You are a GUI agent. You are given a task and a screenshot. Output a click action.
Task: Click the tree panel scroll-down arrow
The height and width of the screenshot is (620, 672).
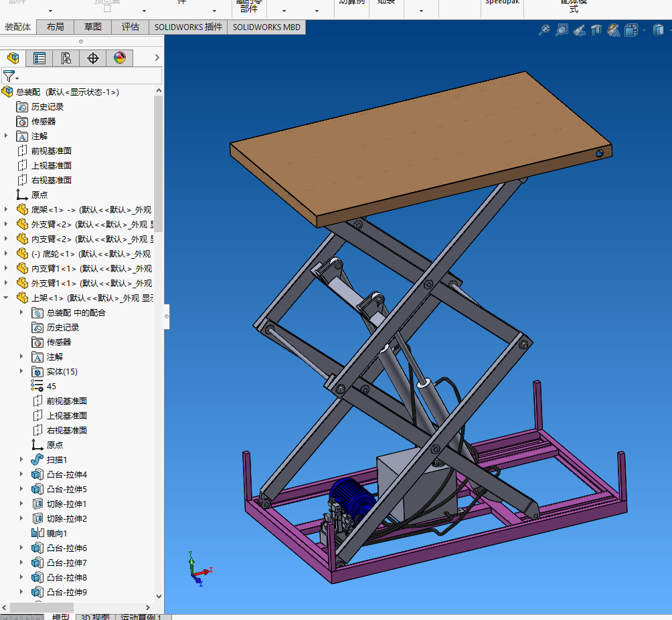159,597
